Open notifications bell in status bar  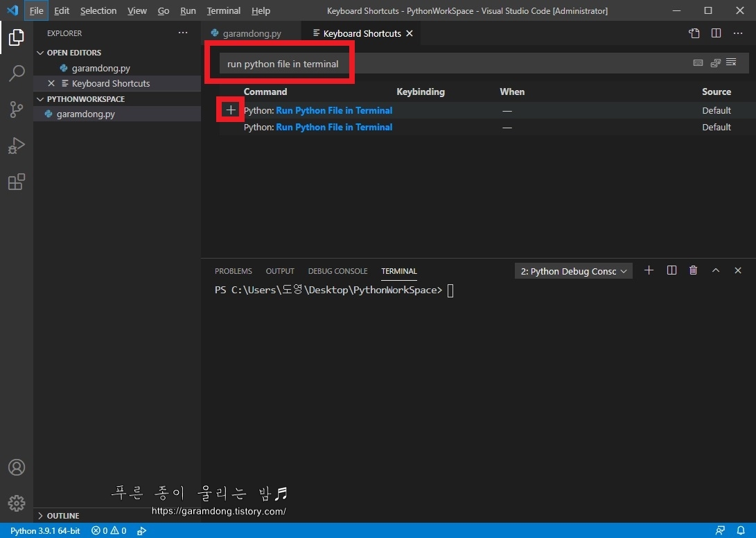coord(741,531)
